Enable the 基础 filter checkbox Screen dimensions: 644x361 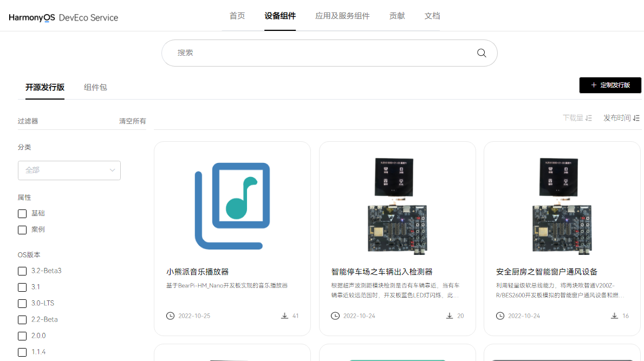[22, 213]
